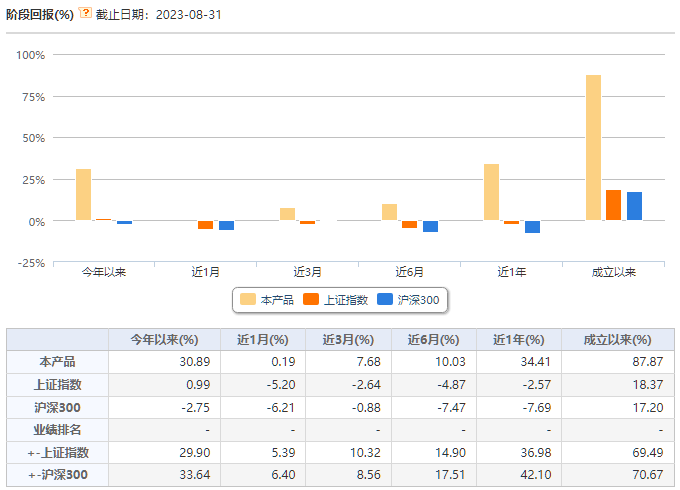The height and width of the screenshot is (490, 680).
Task: Select the 业绩排名 row label
Action: point(57,430)
